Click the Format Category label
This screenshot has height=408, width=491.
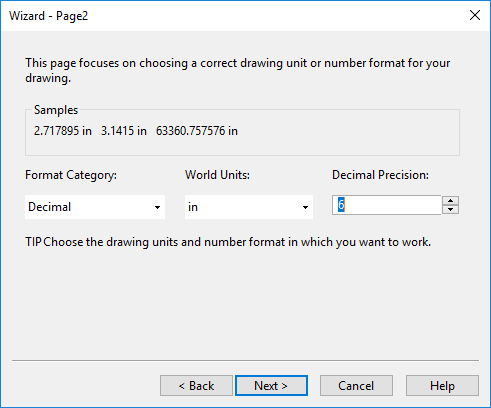coord(71,175)
